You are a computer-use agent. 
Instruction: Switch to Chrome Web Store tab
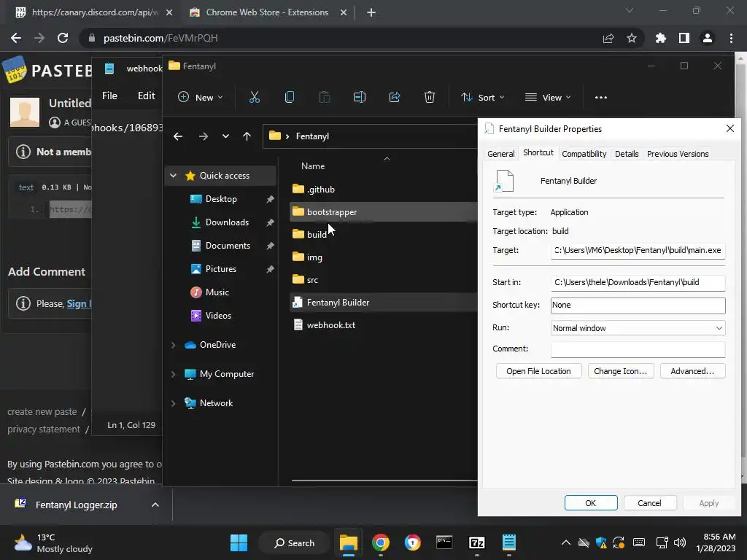coord(267,12)
